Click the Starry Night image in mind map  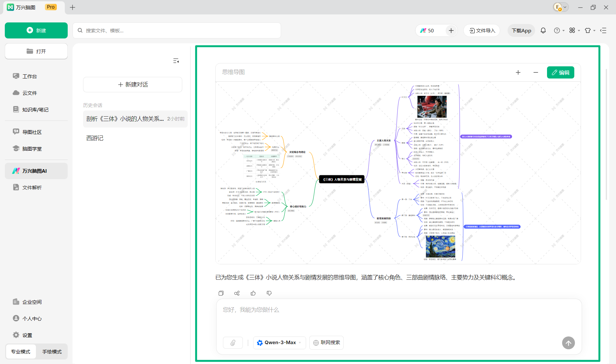[x=441, y=246]
